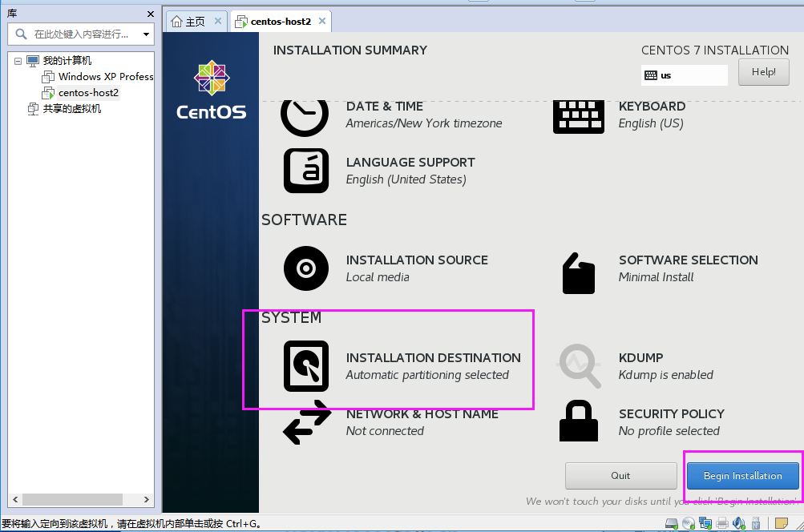Click the sound card status icon
804x532 pixels.
pyautogui.click(x=739, y=523)
